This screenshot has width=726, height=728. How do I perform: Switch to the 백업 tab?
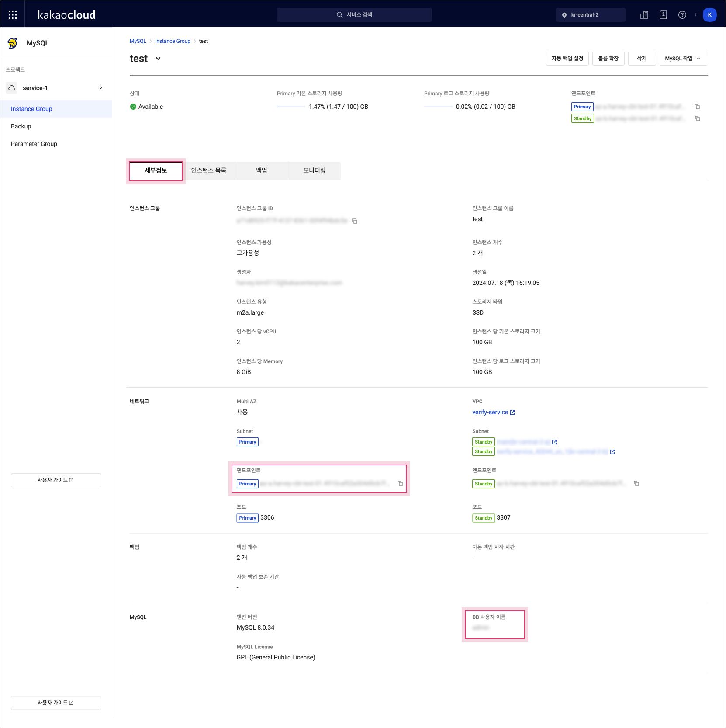pos(262,170)
